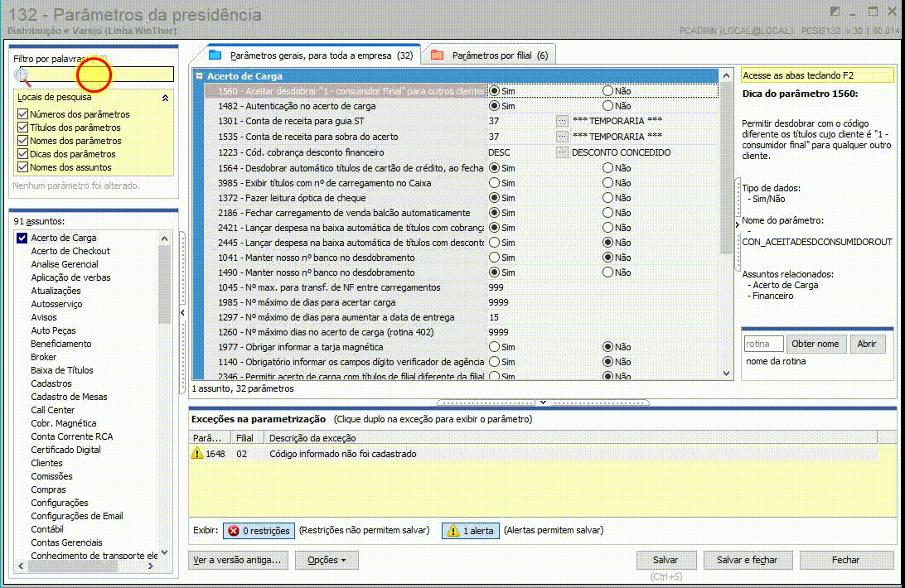Collapse the Acerto de Carga group header icon

(199, 76)
